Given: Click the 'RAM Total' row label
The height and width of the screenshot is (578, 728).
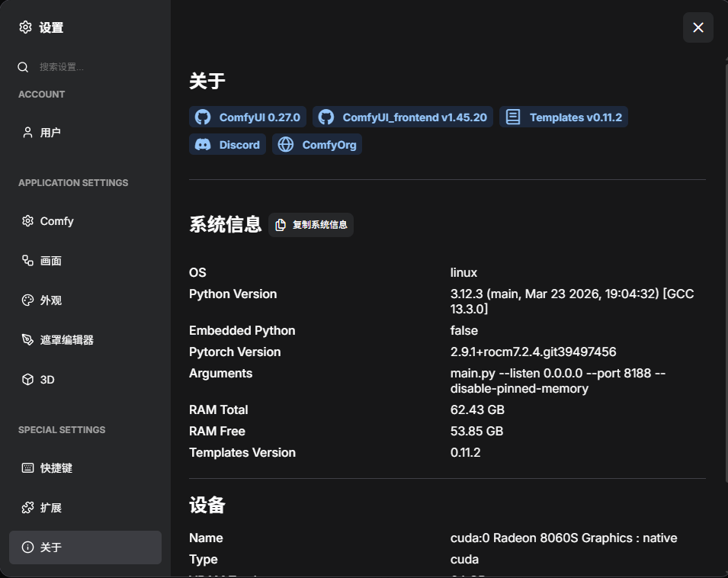Looking at the screenshot, I should 218,410.
